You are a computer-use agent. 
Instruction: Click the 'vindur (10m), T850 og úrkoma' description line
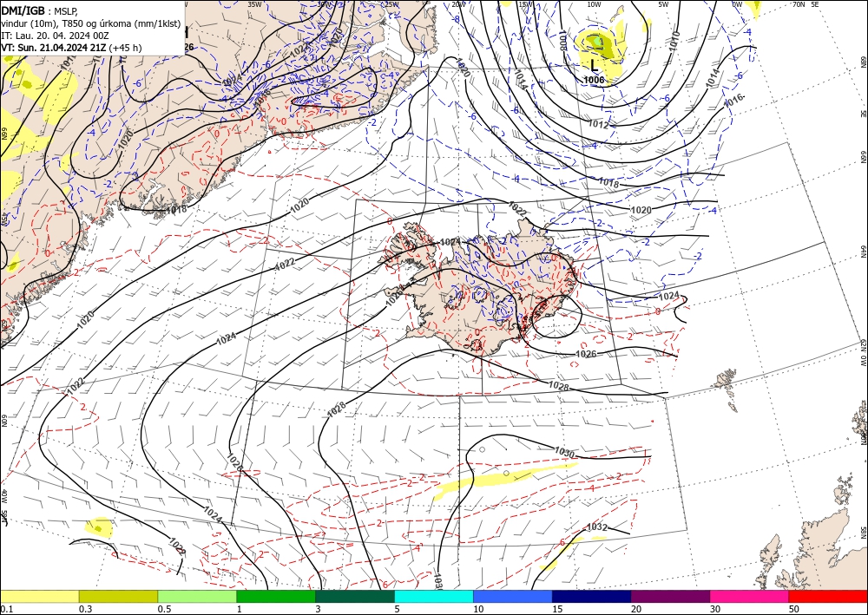click(91, 23)
